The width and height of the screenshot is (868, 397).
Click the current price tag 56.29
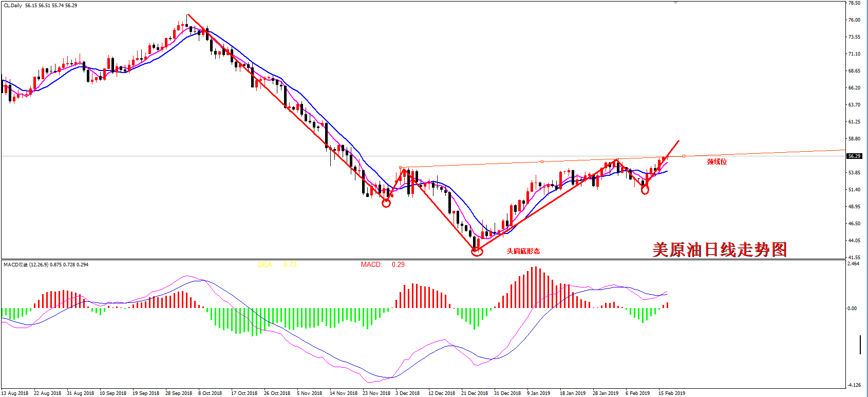(854, 156)
